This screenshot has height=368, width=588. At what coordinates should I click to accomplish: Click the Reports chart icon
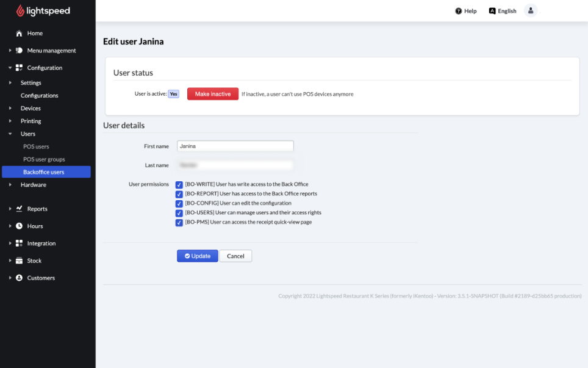coord(19,209)
